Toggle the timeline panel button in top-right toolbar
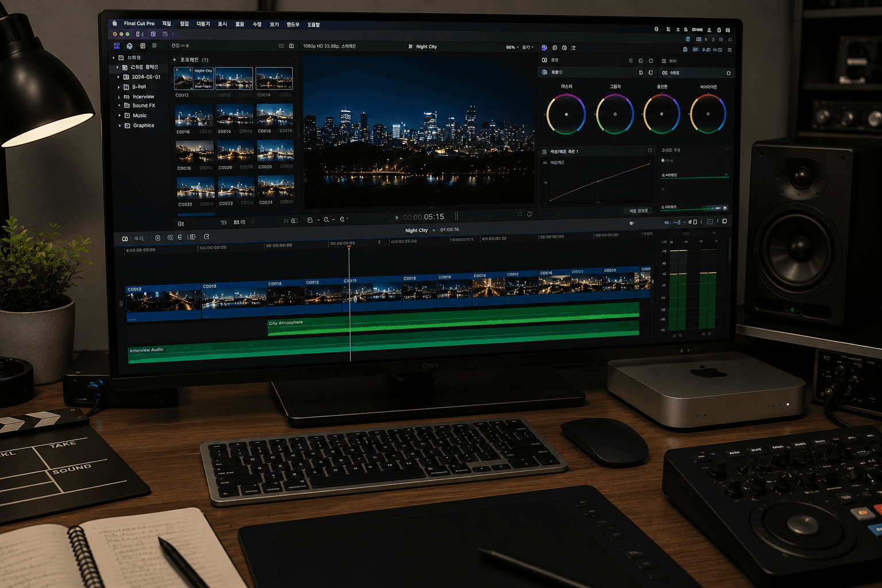Viewport: 882px width, 588px height. pyautogui.click(x=698, y=40)
